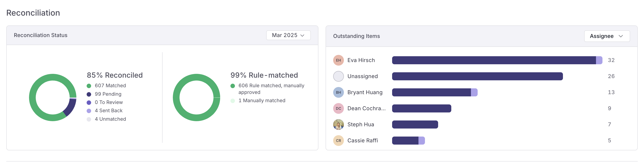Click the dark Pending legend dot
The width and height of the screenshot is (644, 166).
pos(89,94)
